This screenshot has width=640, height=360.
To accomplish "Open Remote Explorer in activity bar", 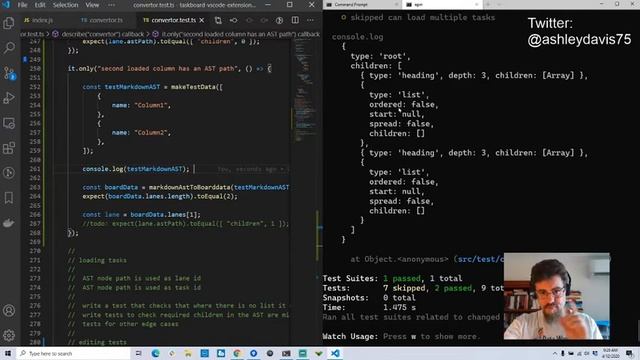I will pyautogui.click(x=9, y=123).
